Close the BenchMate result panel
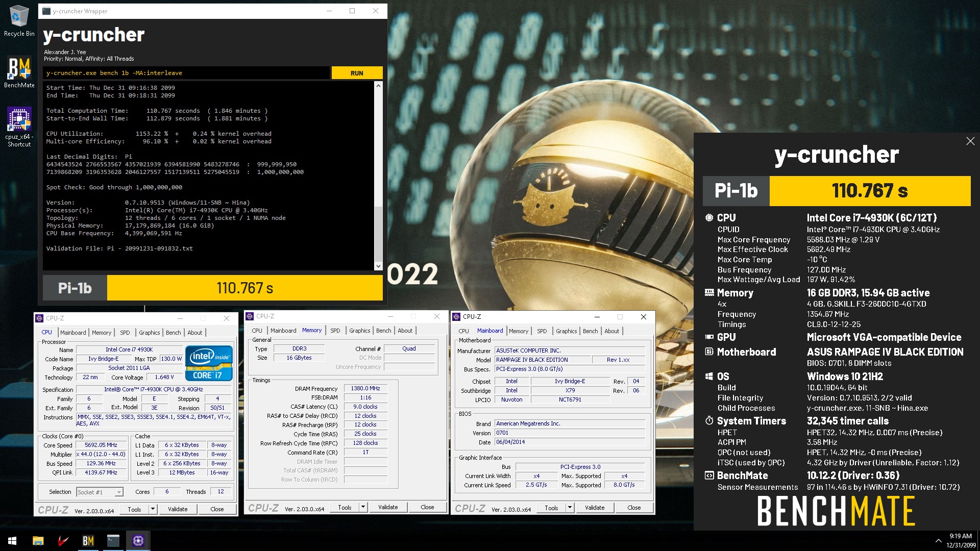Viewport: 980px width, 551px height. coord(970,141)
